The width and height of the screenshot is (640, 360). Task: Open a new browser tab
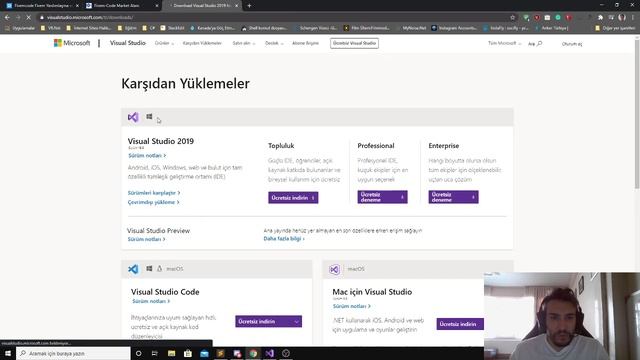click(249, 6)
